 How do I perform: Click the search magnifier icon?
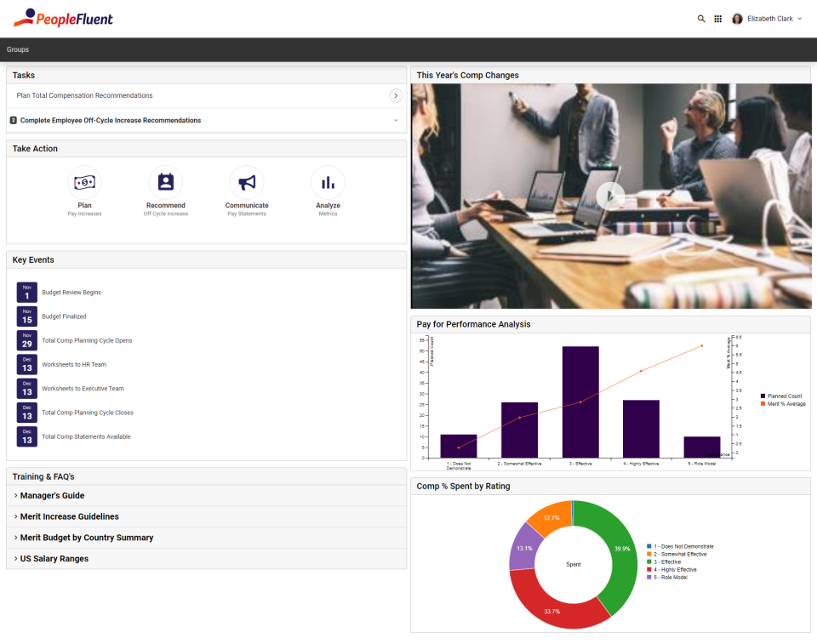point(701,18)
